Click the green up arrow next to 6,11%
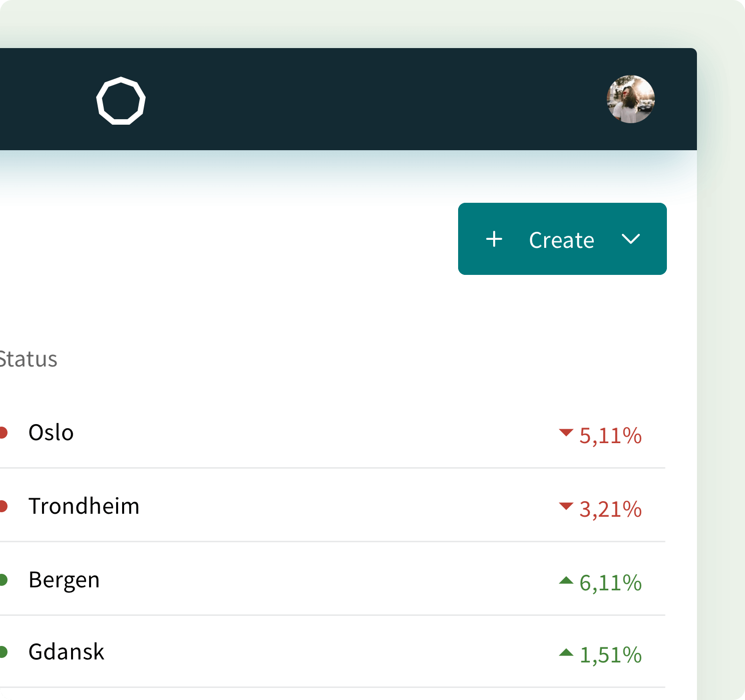Viewport: 745px width, 700px height. [x=566, y=580]
